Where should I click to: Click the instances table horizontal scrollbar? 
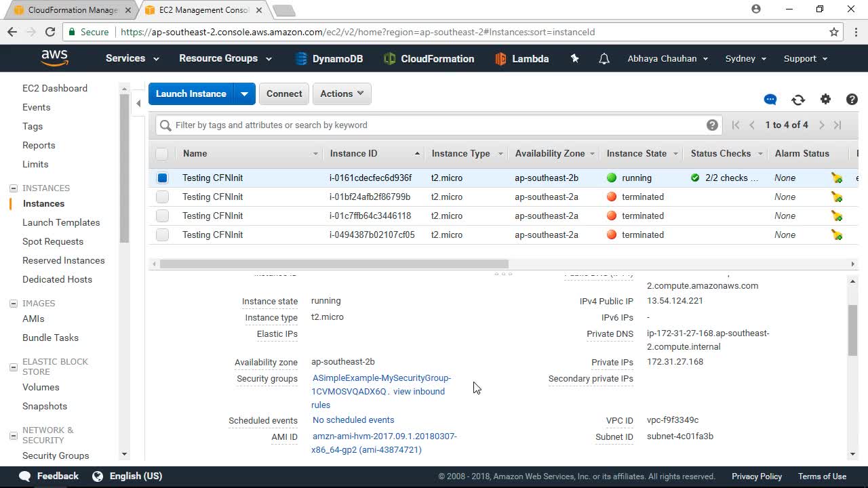(334, 264)
